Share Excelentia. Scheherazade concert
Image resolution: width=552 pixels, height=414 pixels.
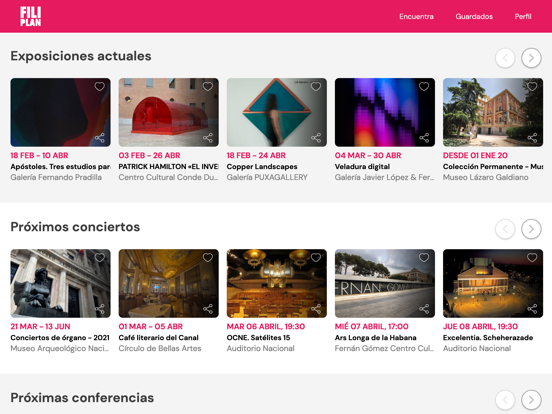tap(532, 309)
